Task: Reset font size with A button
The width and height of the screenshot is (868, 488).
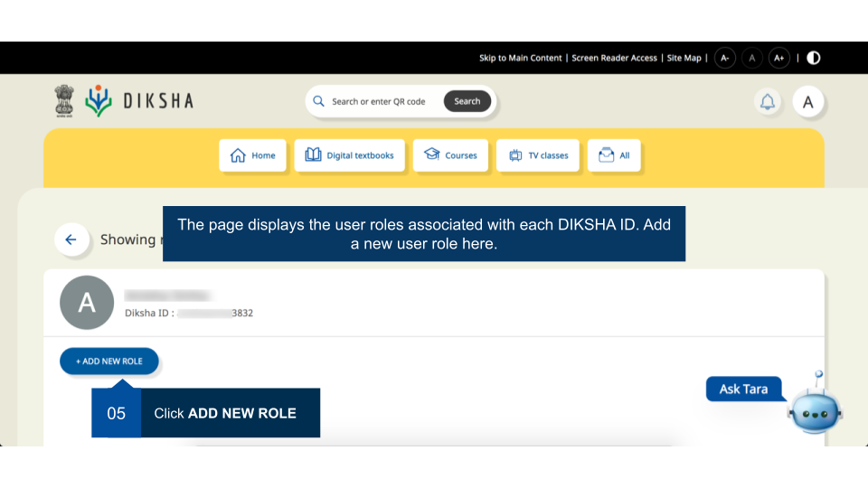Action: click(751, 58)
